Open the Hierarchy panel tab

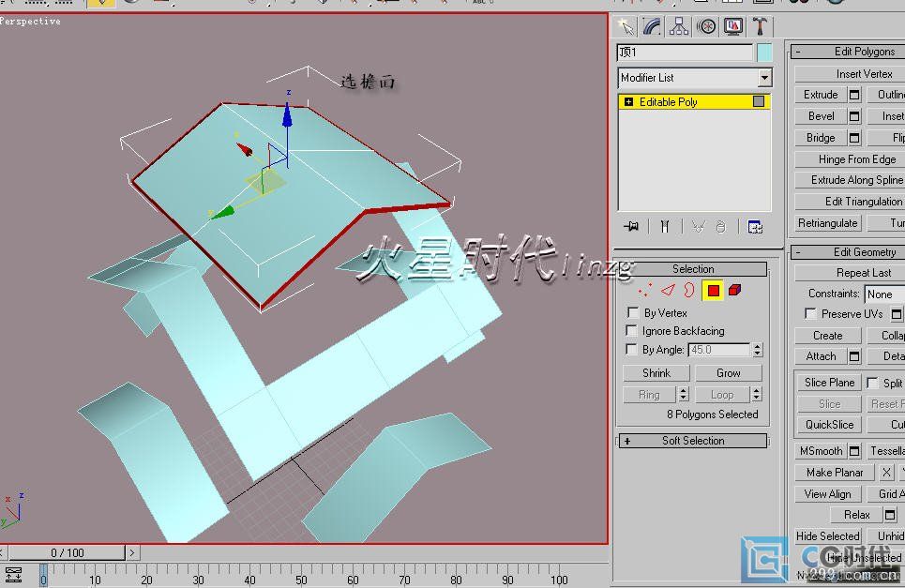tap(679, 26)
